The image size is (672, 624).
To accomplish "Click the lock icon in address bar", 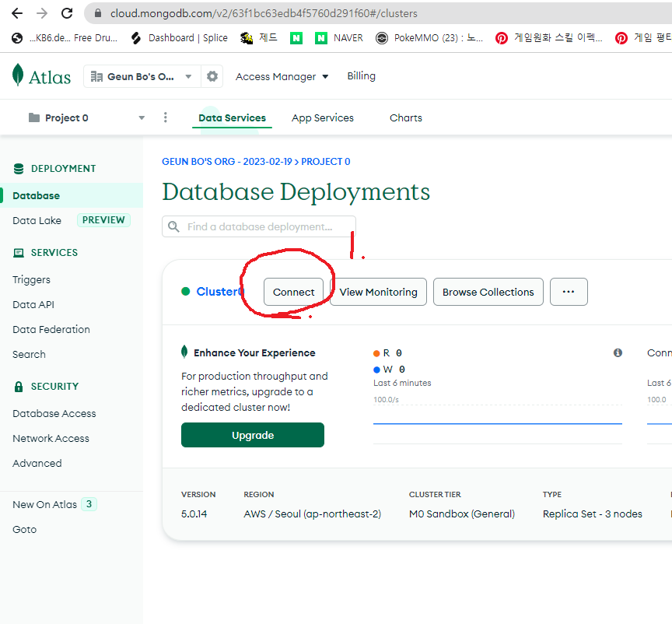I will tap(98, 13).
